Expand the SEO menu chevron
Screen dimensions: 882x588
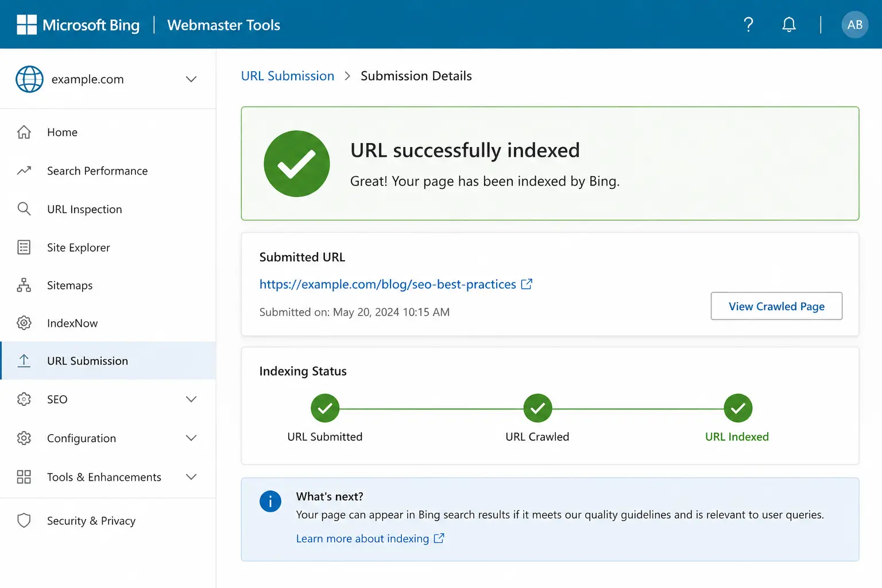click(x=191, y=399)
